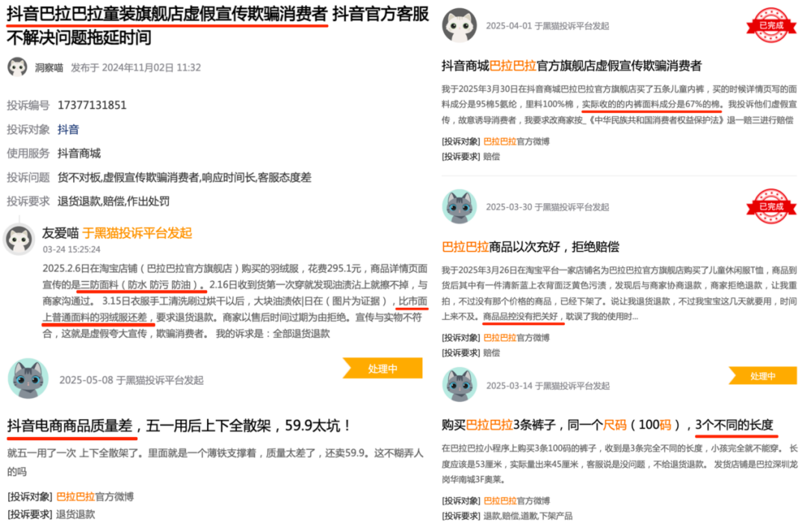Open complaint titled 巴拉巴拉商品以次充好，拒绝赔偿
This screenshot has height=532, width=807.
(x=531, y=247)
